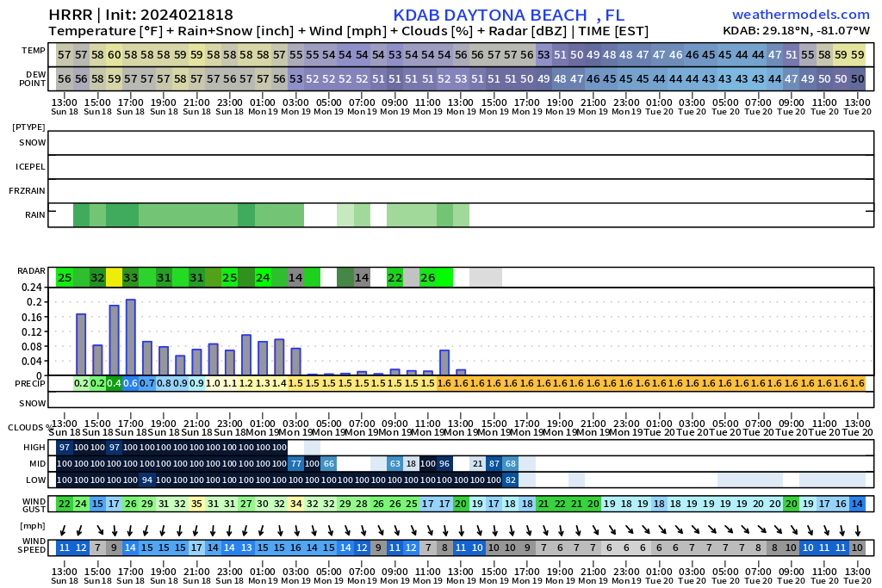This screenshot has height=588, width=882.
Task: Click the dark green precip total cell 0.4
Action: pos(115,383)
